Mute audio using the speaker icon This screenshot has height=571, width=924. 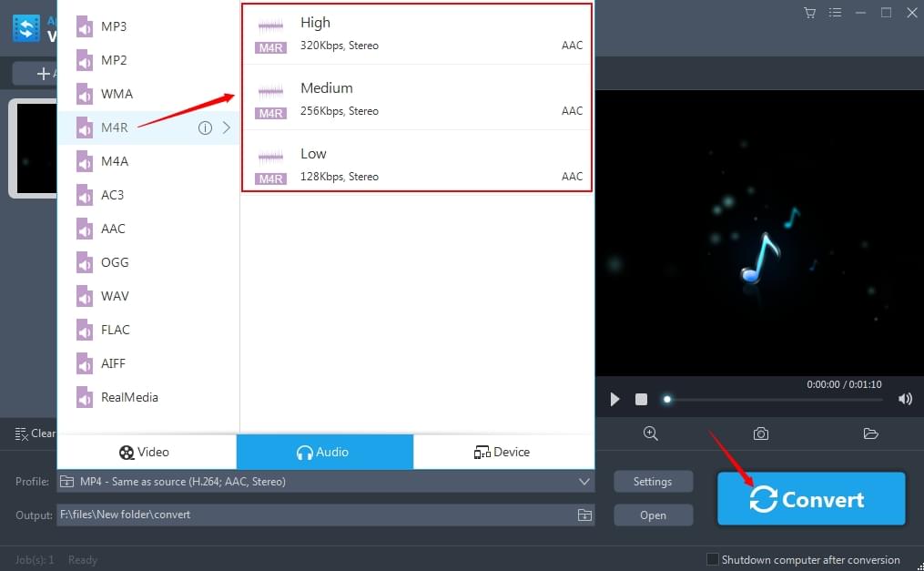[905, 399]
